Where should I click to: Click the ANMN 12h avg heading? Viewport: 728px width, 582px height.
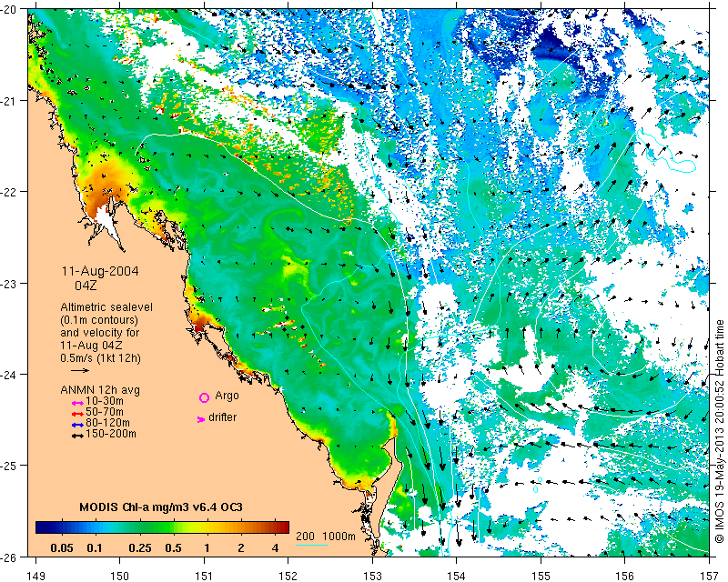(x=100, y=390)
